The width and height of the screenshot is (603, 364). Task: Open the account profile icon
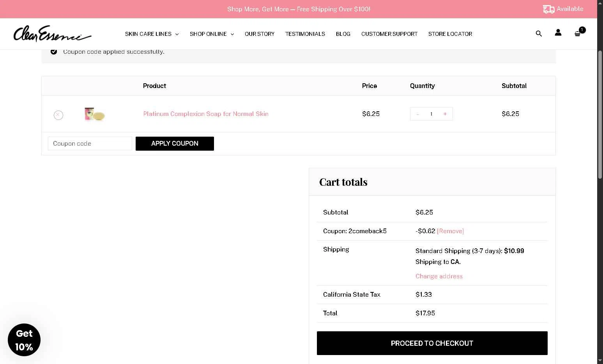coord(558,33)
